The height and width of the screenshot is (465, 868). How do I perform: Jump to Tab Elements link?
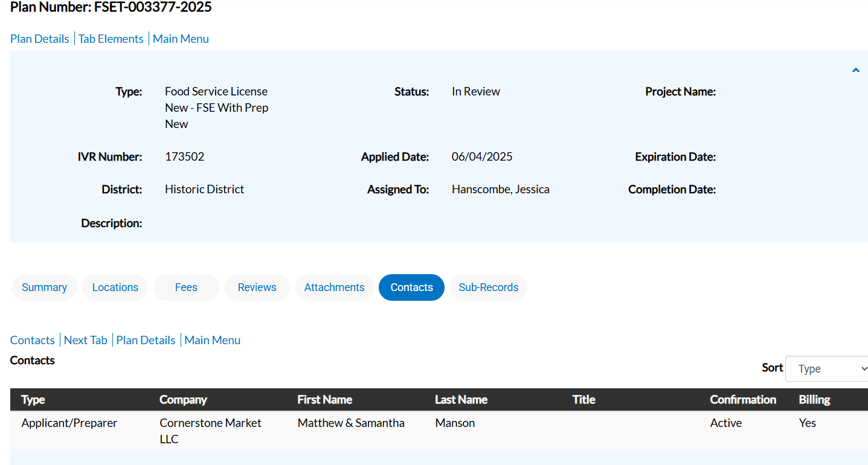[111, 39]
